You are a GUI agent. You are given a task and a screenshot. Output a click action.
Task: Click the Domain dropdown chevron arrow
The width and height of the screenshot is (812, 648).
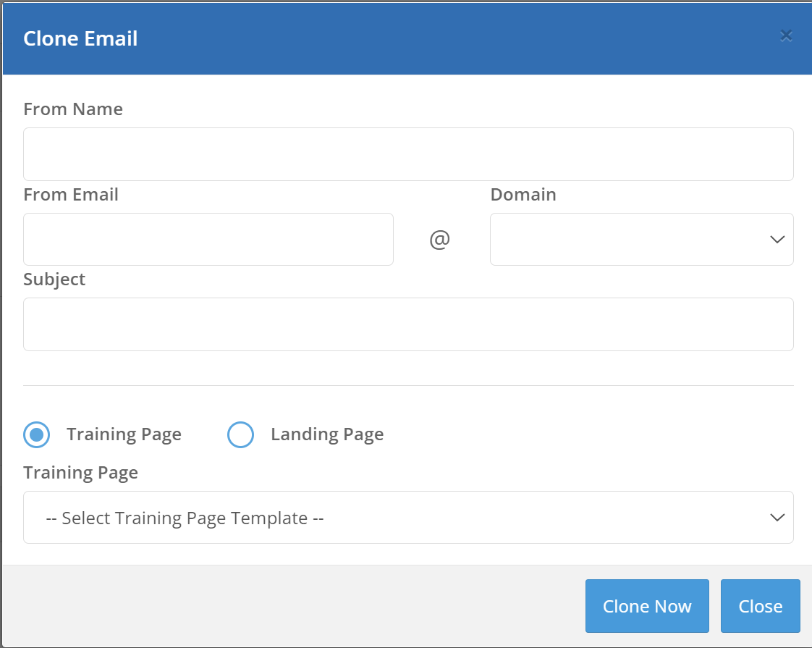click(777, 240)
